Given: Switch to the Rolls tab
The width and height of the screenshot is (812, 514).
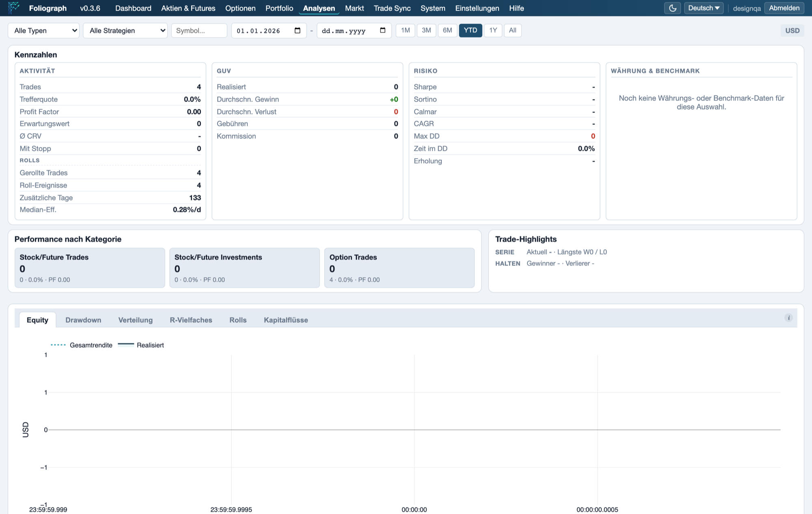Looking at the screenshot, I should coord(238,320).
